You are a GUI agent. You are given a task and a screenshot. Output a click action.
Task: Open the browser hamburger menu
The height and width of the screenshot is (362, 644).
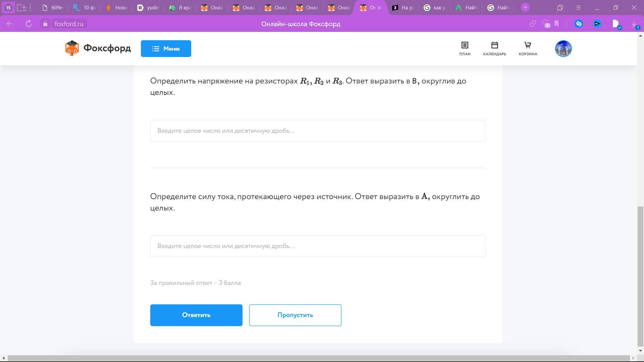pos(578,7)
